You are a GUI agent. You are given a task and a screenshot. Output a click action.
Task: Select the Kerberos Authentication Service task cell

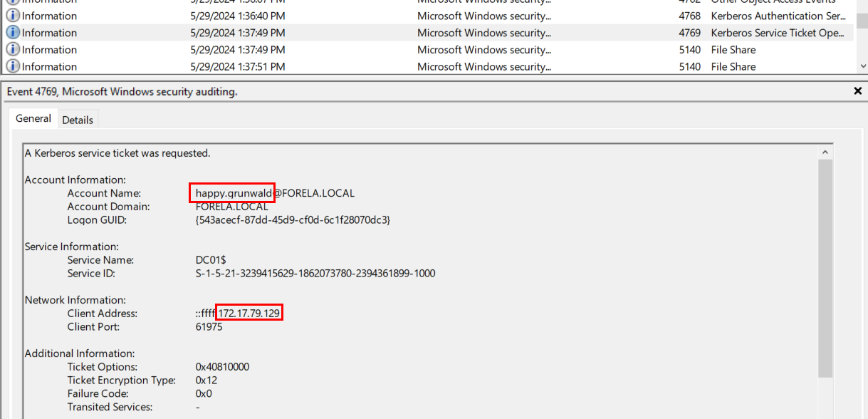click(x=777, y=16)
